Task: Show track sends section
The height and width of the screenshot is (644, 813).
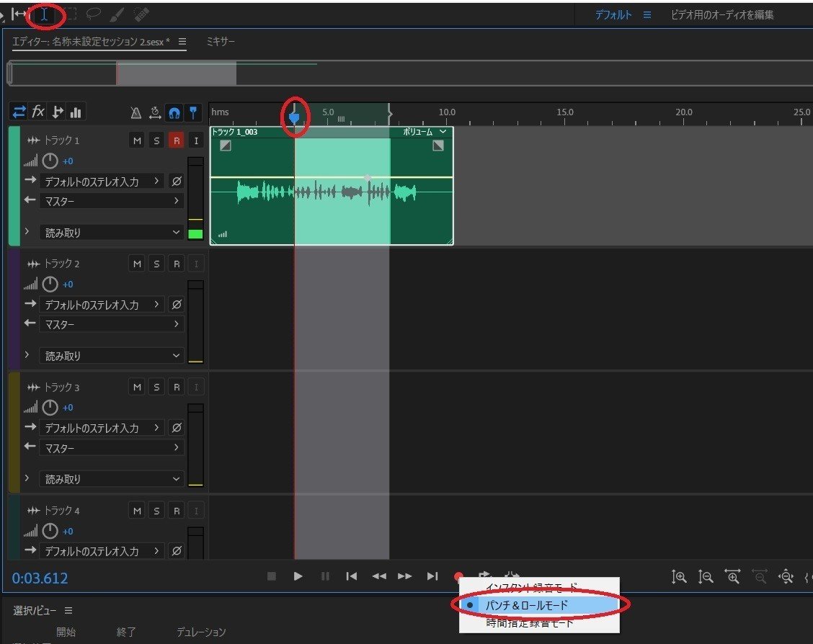Action: (58, 112)
